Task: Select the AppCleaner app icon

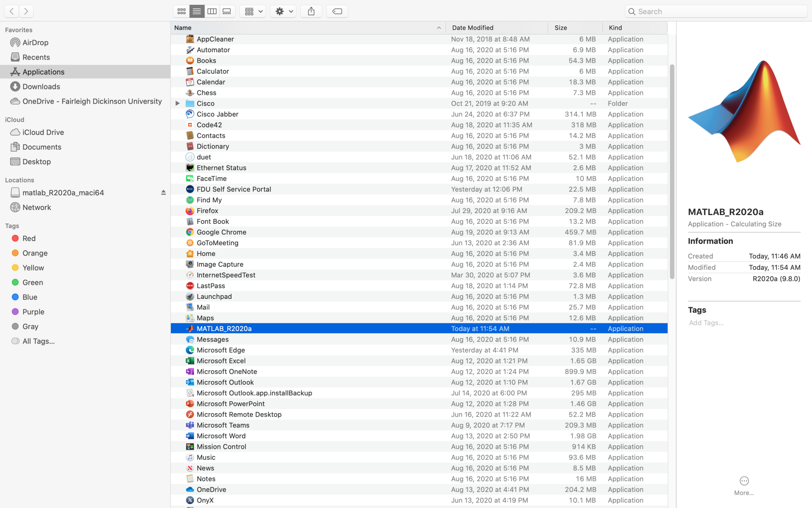Action: click(190, 39)
